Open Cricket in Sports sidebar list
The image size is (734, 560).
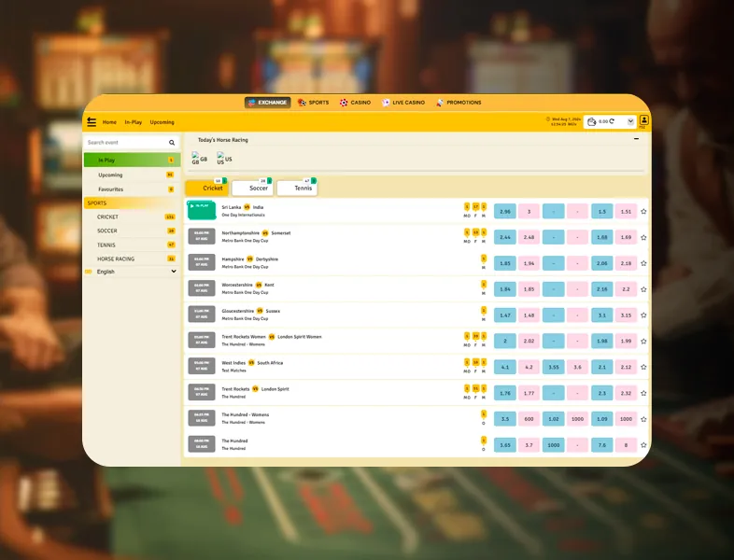[x=132, y=217]
